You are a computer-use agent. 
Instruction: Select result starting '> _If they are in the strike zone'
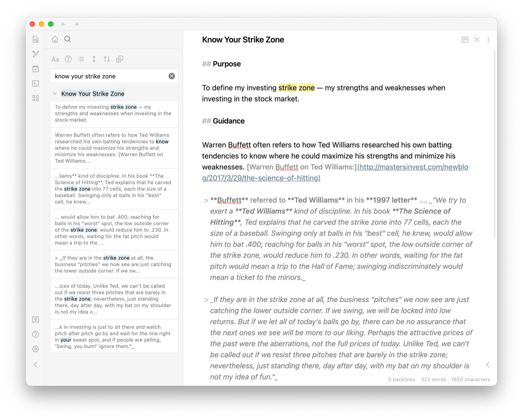tap(114, 264)
